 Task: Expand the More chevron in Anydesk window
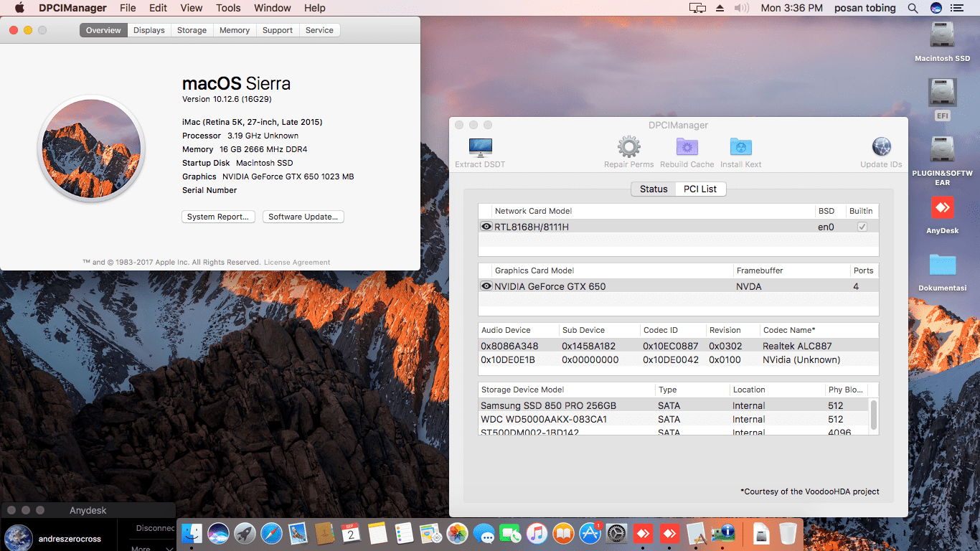[169, 549]
